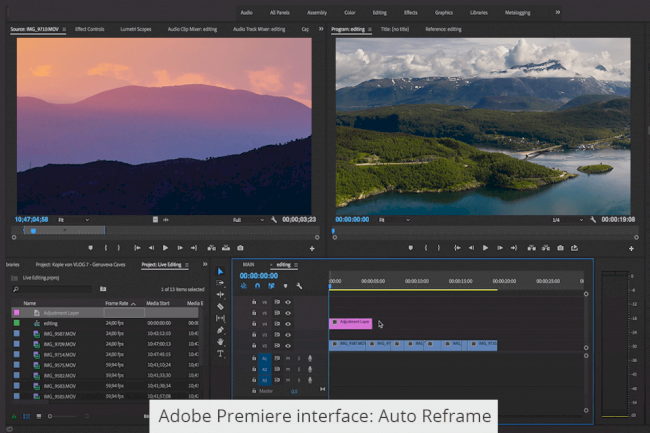The height and width of the screenshot is (433, 650).
Task: Select the Ripple Edit tool
Action: pos(221,295)
